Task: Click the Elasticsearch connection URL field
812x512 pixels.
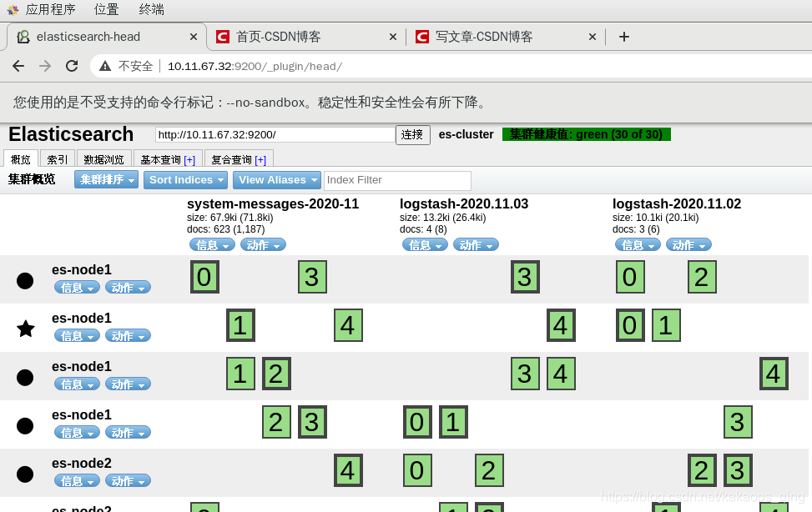Action: click(275, 134)
